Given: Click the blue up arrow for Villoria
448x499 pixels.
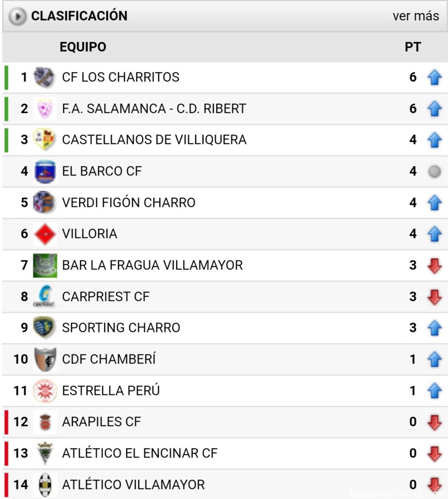Looking at the screenshot, I should pyautogui.click(x=434, y=234).
